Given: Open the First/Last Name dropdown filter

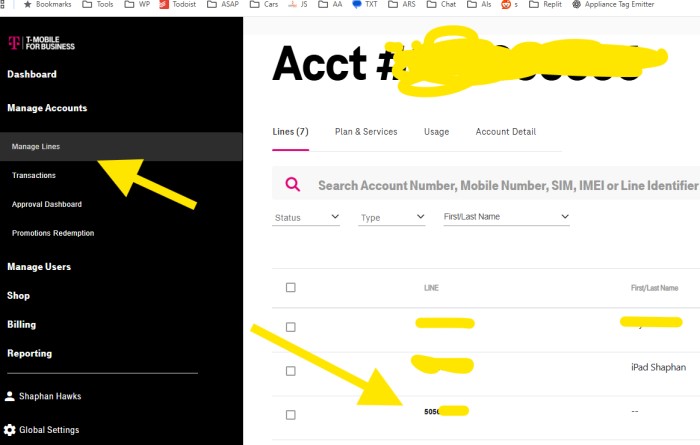Looking at the screenshot, I should [506, 217].
